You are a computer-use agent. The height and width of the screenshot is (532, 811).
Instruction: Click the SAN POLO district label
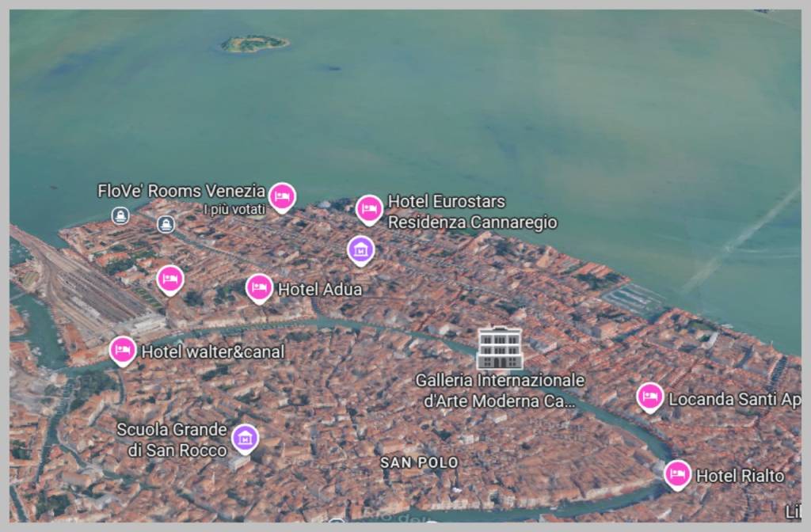click(419, 463)
